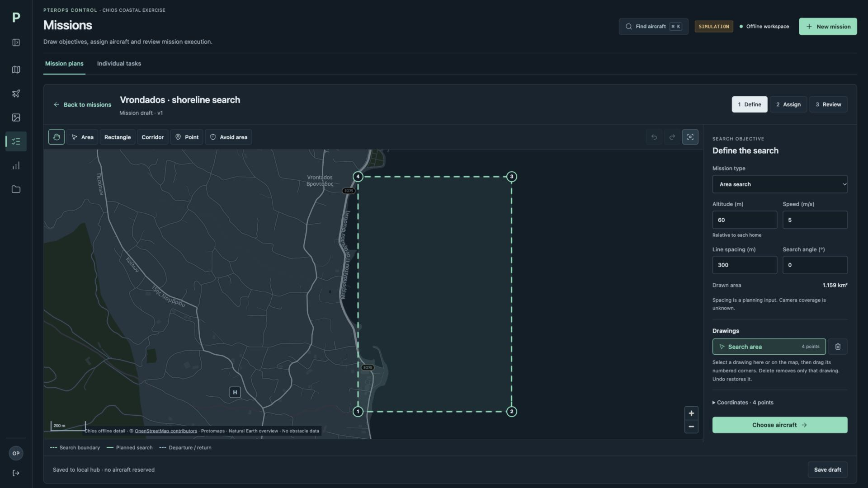Click the Pterops P logo
The image size is (868, 488).
16,18
